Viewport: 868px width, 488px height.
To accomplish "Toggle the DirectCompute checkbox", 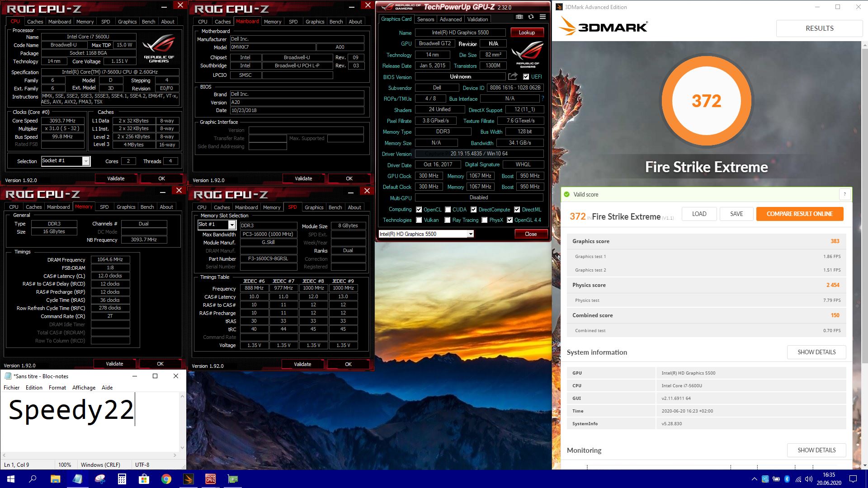I will click(x=473, y=209).
